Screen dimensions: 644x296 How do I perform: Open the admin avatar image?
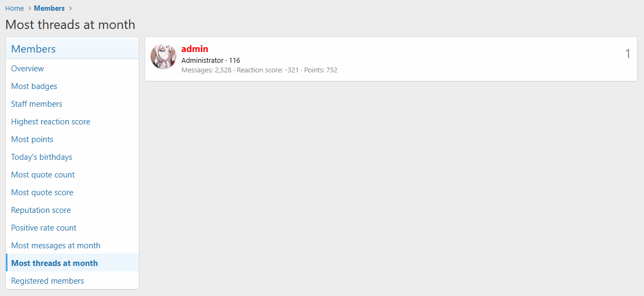(x=163, y=56)
